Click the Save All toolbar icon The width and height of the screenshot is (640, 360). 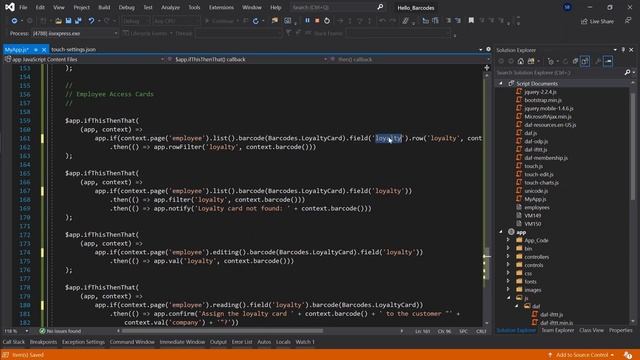[78, 21]
